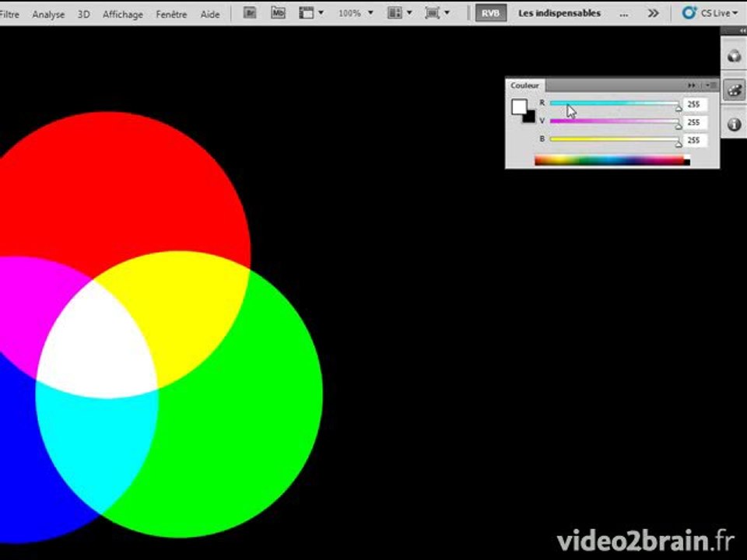Select the RVB workspace button
747x560 pixels.
[x=491, y=13]
